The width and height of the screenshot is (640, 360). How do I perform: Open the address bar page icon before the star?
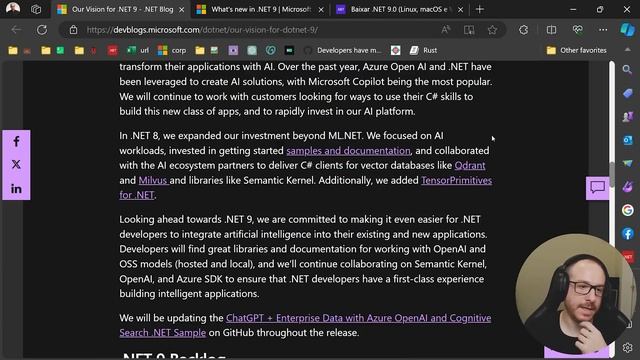pos(469,30)
